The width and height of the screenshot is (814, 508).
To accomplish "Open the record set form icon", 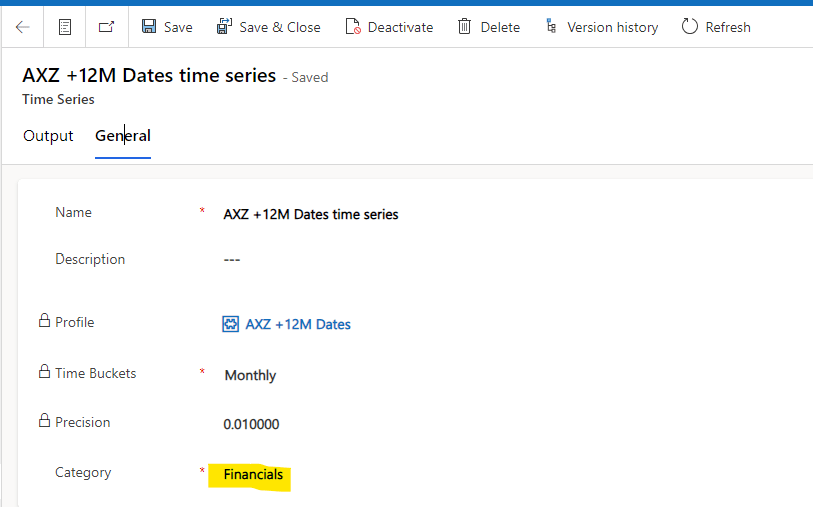I will [65, 27].
